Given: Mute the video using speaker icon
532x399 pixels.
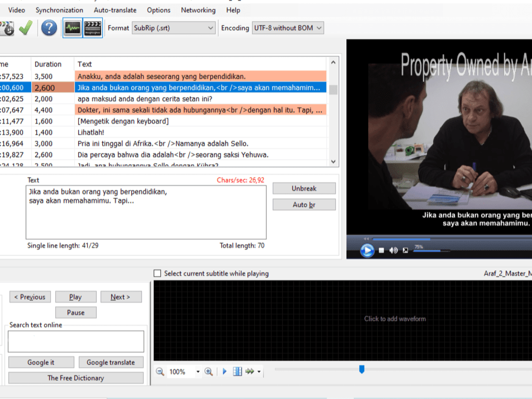Looking at the screenshot, I should point(393,251).
